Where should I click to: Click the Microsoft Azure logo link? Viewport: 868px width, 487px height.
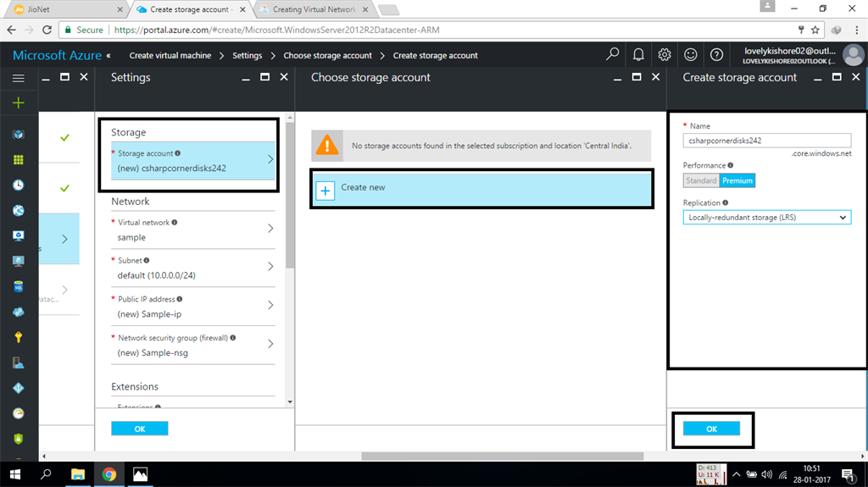coord(57,55)
